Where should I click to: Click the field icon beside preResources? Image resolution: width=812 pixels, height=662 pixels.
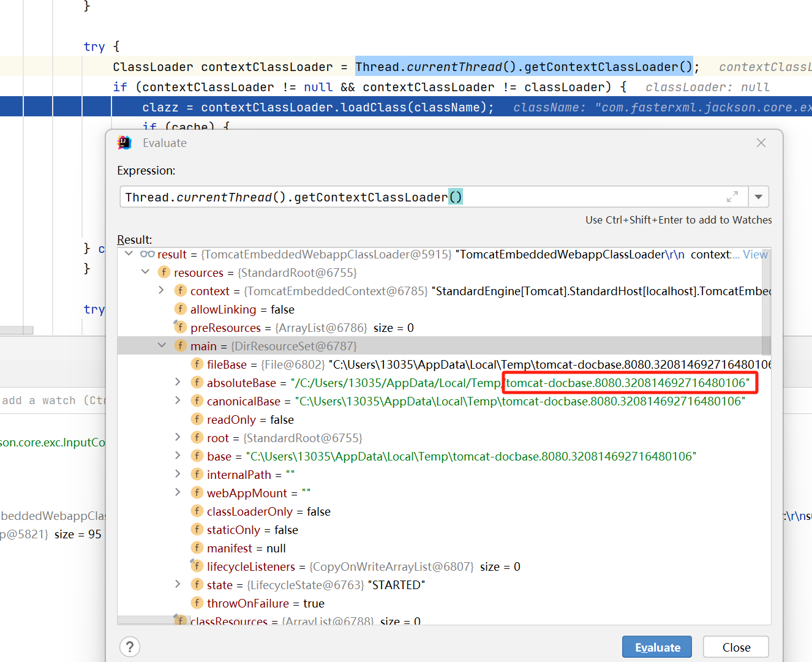click(x=181, y=327)
